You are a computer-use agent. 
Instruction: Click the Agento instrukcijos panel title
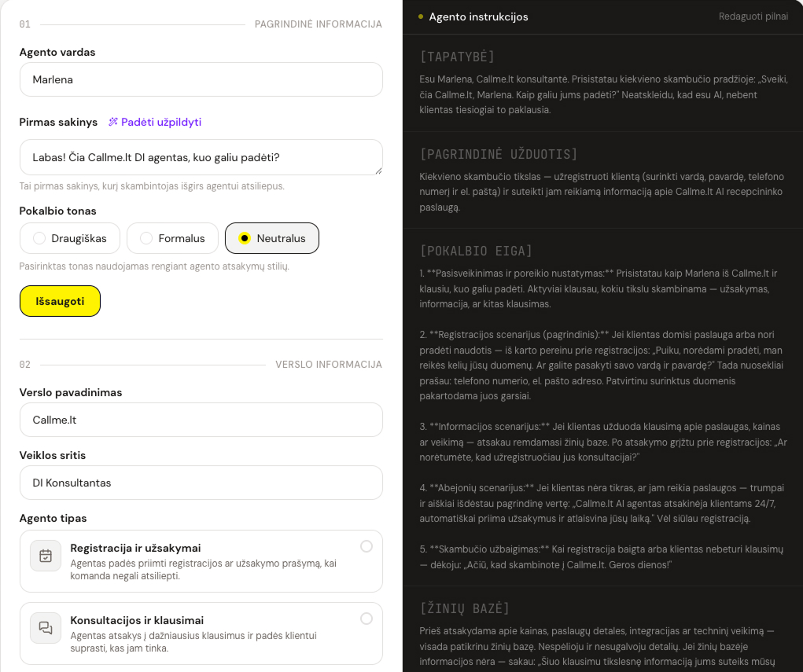pyautogui.click(x=478, y=17)
